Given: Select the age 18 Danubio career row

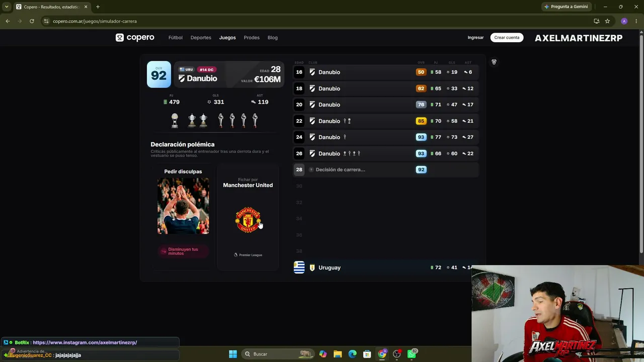Looking at the screenshot, I should coord(386,88).
